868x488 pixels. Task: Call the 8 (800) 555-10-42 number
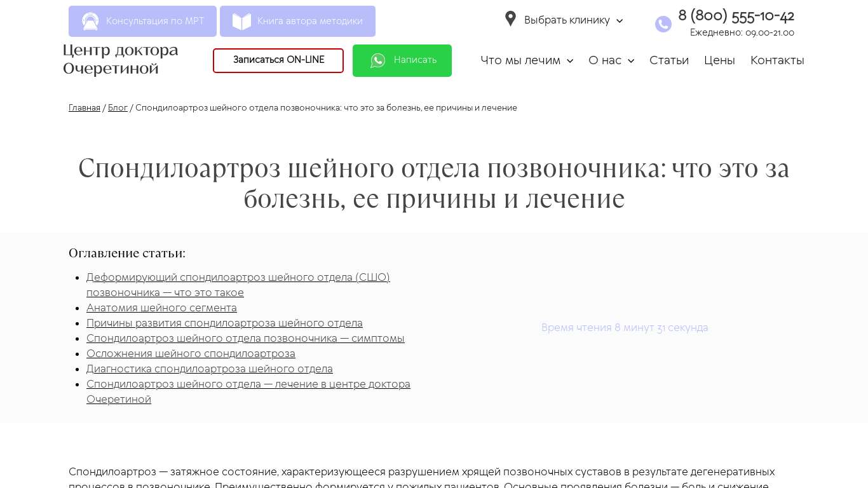(x=736, y=16)
